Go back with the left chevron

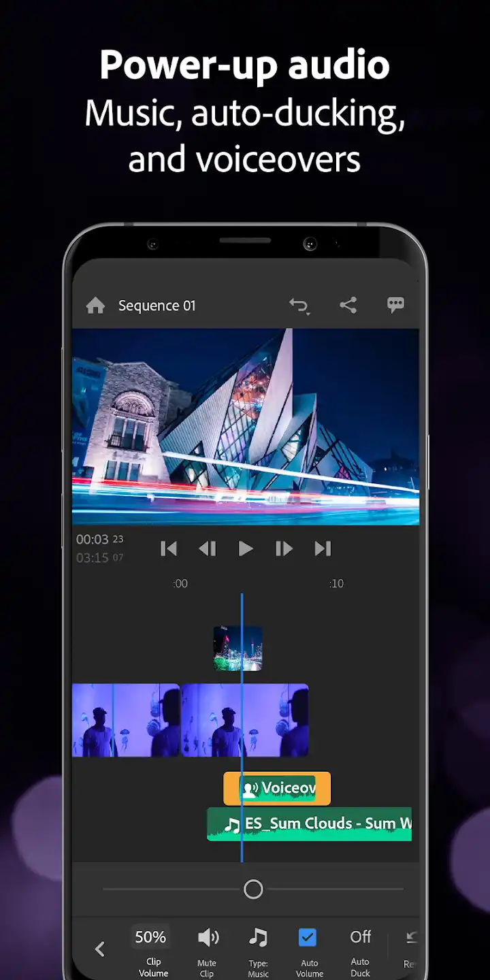coord(100,949)
